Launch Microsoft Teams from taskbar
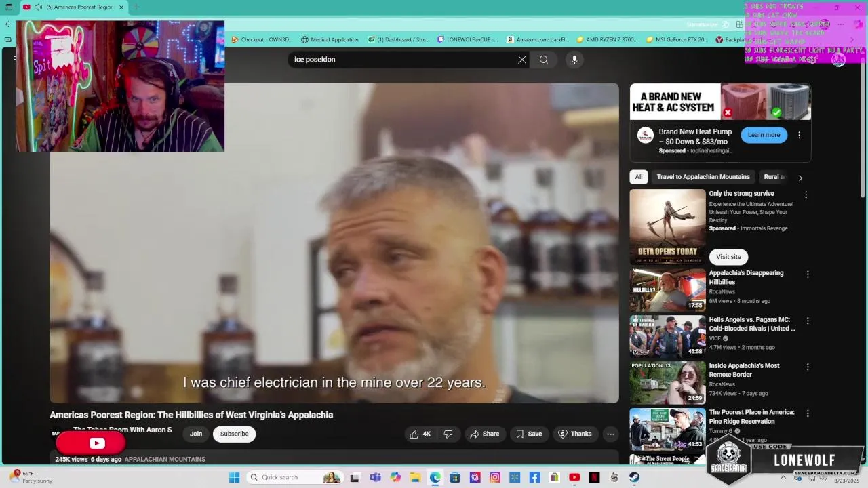868x488 pixels. [375, 477]
